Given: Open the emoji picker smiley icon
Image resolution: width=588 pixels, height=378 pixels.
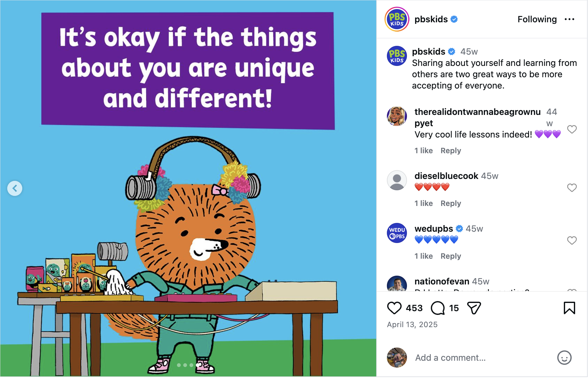Looking at the screenshot, I should point(564,358).
